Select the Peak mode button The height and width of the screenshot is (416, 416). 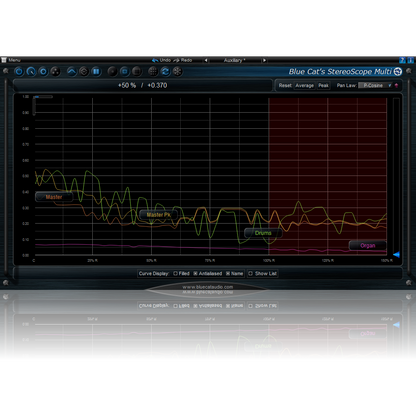coord(323,86)
